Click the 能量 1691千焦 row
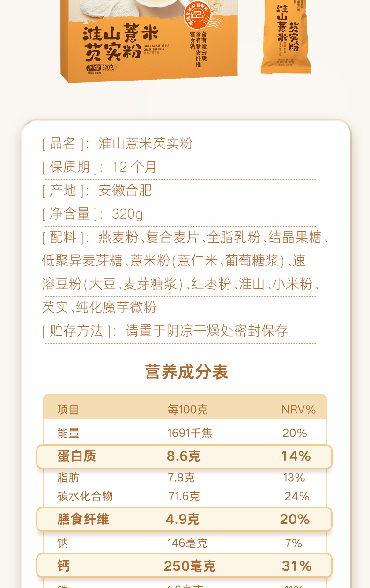 coord(185,433)
